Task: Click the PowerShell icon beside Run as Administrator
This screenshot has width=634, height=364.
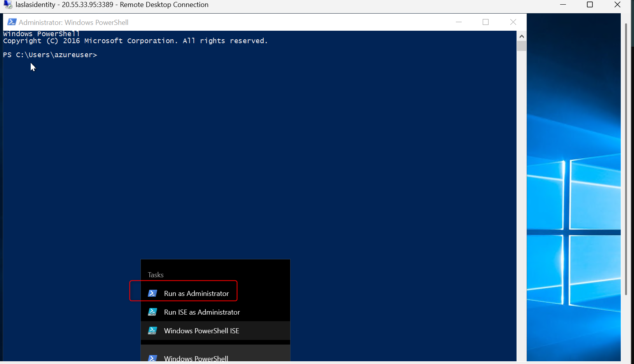Action: click(152, 293)
